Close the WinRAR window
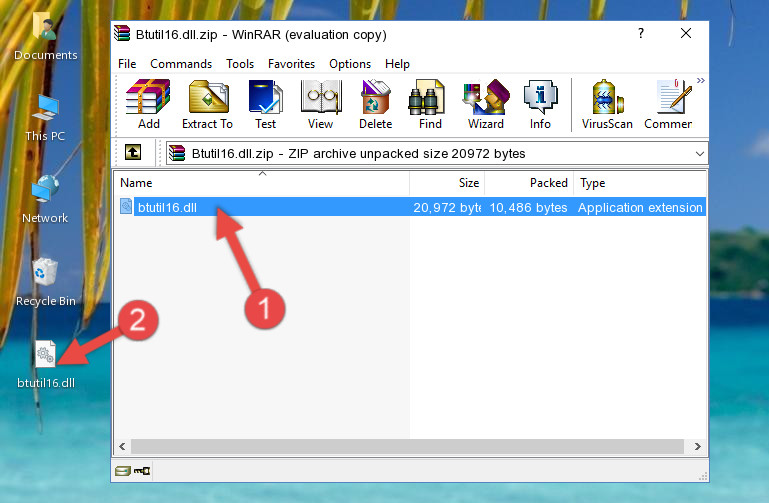 click(686, 33)
